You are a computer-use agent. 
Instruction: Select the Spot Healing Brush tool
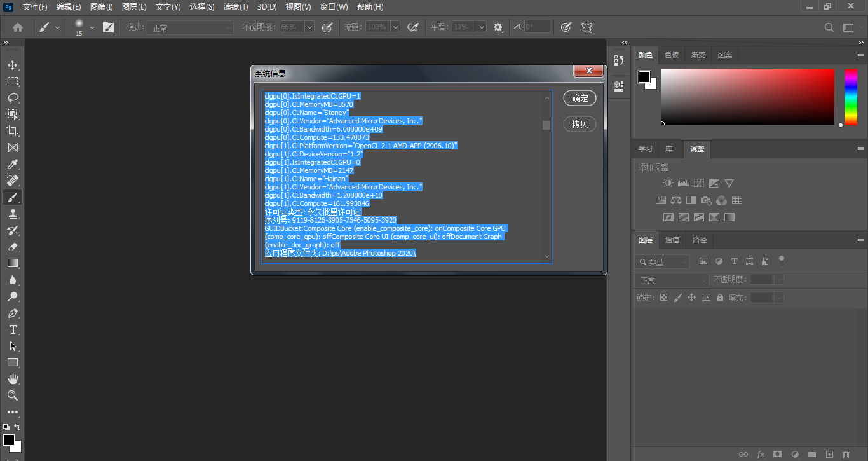[12, 181]
